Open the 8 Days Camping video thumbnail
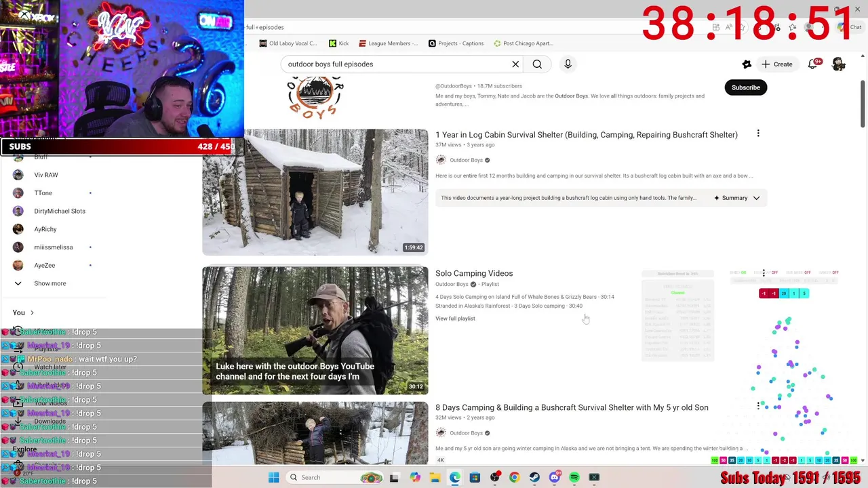 315,433
